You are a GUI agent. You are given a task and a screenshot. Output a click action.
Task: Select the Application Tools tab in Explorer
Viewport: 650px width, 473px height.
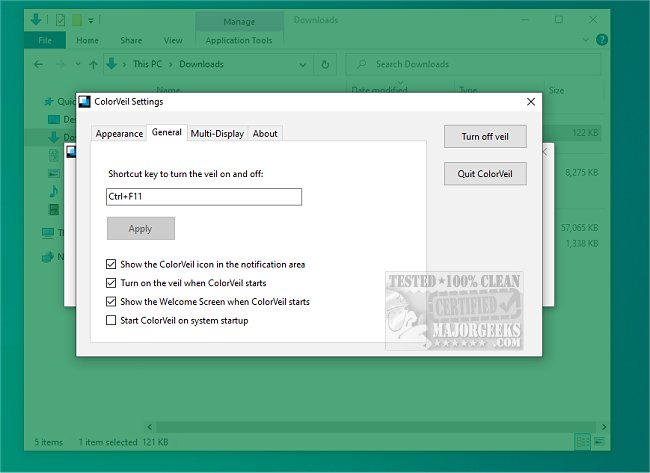click(x=239, y=40)
